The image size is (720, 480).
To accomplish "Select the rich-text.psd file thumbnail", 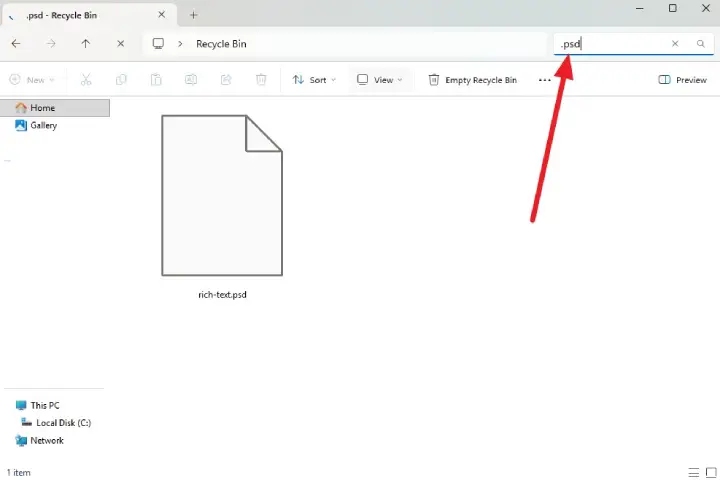I will pos(222,196).
